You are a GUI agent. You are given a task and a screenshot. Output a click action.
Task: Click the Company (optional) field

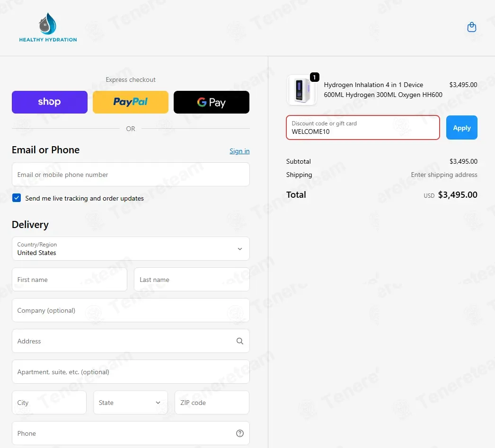[131, 310]
